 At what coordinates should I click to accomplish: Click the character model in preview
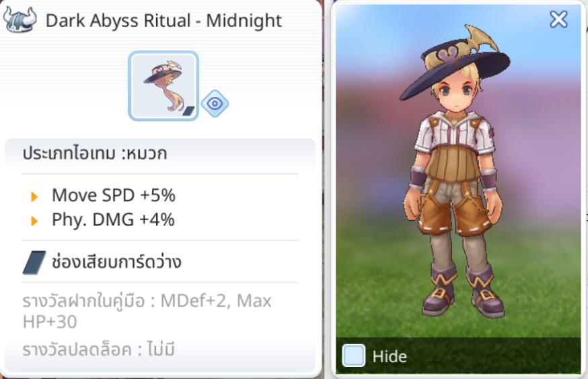(x=455, y=171)
